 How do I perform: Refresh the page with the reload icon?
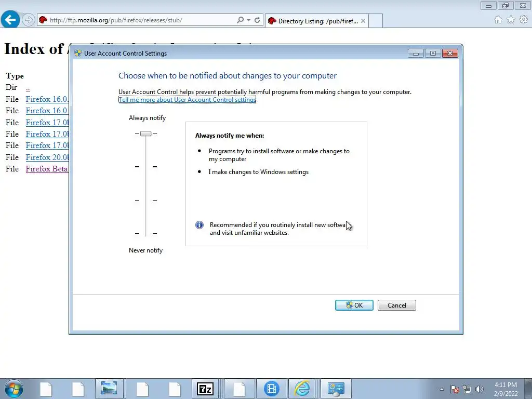[257, 20]
